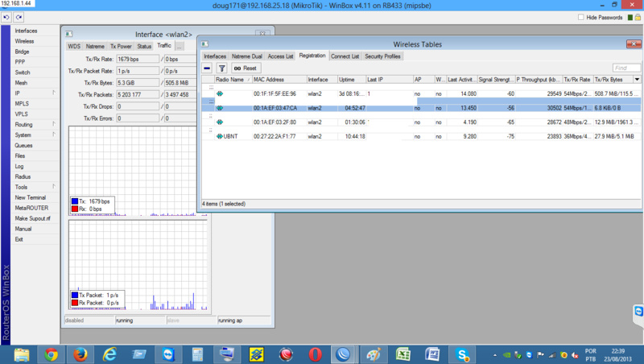The height and width of the screenshot is (364, 644).
Task: Launch Skype from the taskbar
Action: coord(462,354)
